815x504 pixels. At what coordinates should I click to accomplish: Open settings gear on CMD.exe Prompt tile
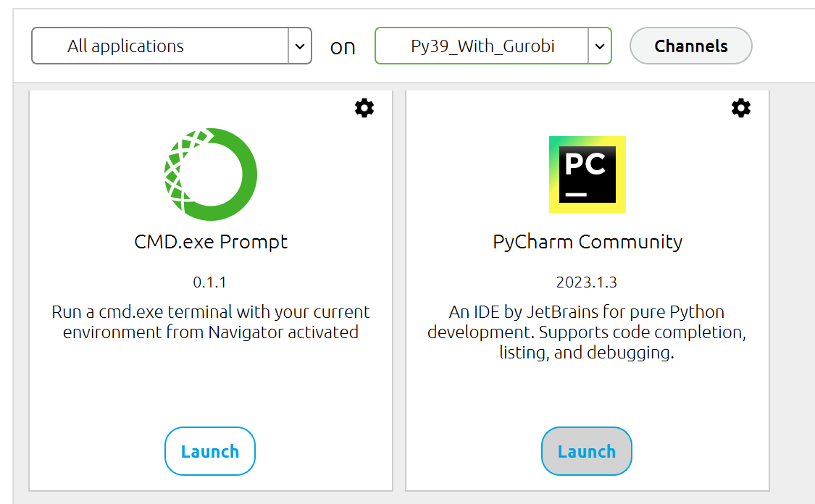point(364,109)
